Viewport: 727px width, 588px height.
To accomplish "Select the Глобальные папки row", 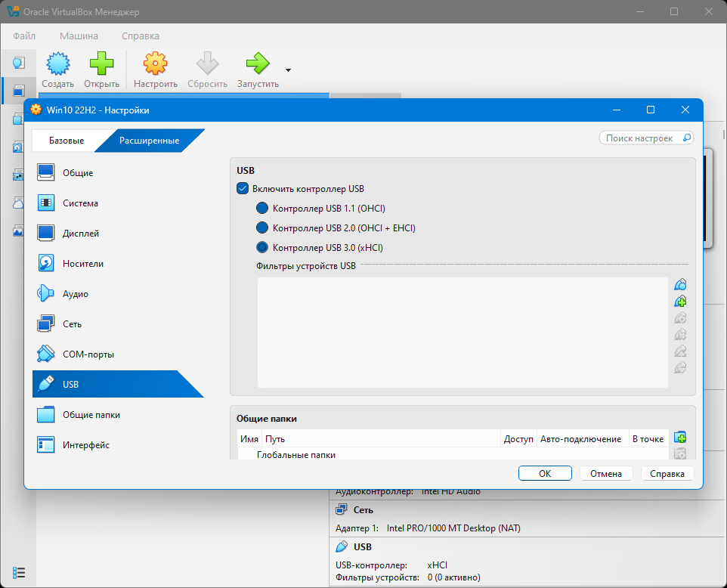I will (x=453, y=454).
